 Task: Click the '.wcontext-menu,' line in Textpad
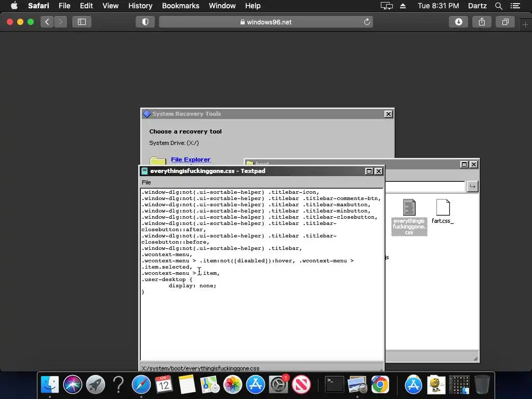point(167,255)
